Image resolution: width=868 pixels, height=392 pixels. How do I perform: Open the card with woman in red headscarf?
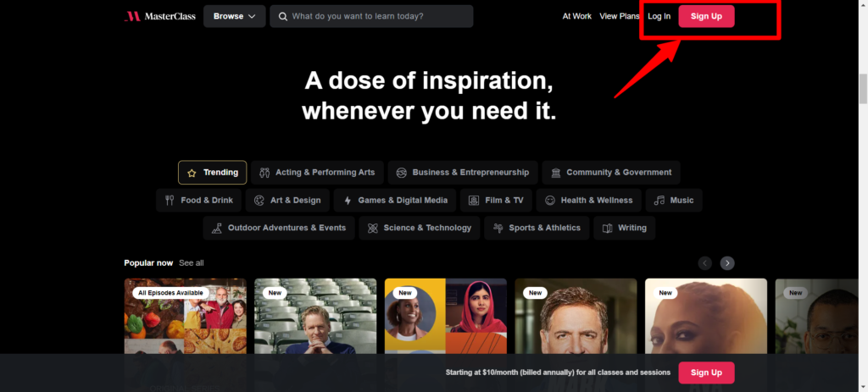[x=446, y=317]
